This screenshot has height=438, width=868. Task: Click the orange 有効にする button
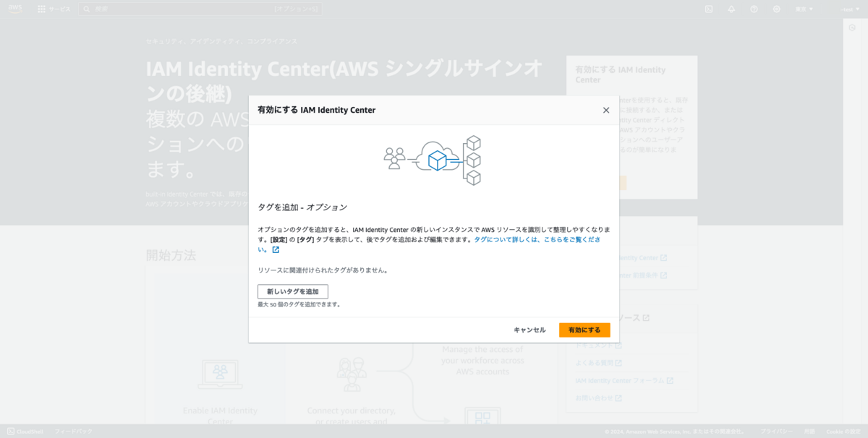click(x=584, y=330)
